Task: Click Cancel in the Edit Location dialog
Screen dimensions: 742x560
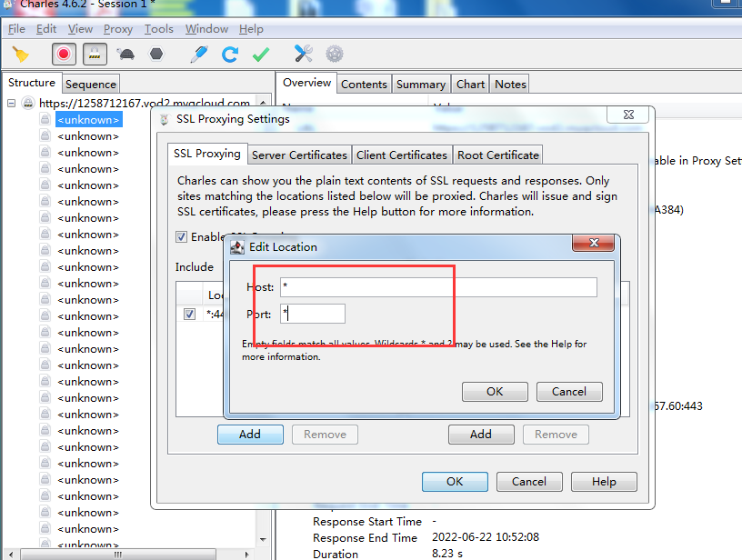Action: (x=568, y=392)
